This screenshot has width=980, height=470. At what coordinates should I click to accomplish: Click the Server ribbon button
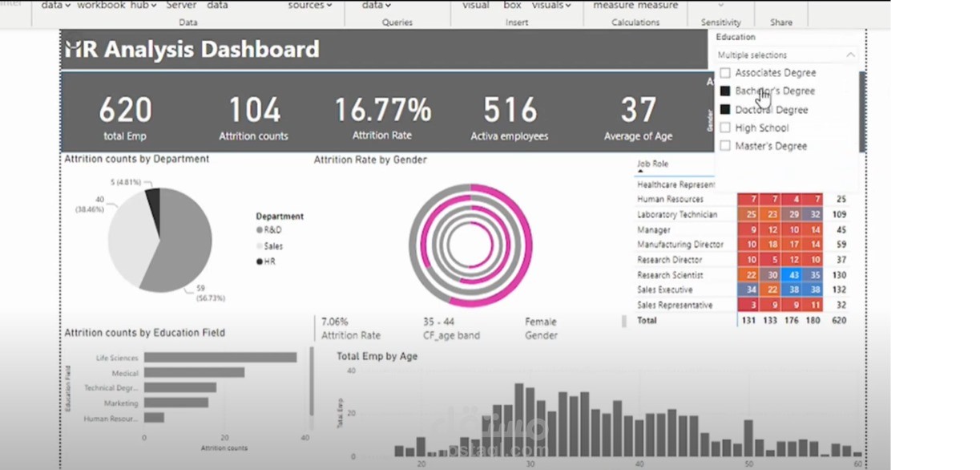tap(181, 5)
